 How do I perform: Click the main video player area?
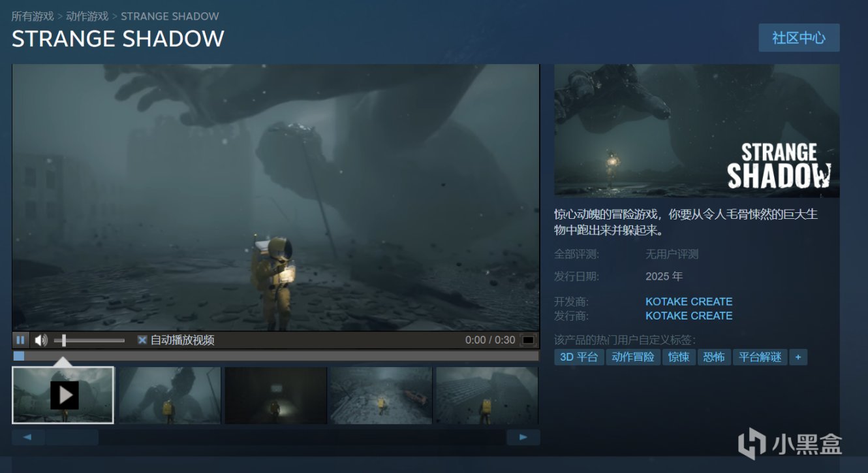coord(275,197)
